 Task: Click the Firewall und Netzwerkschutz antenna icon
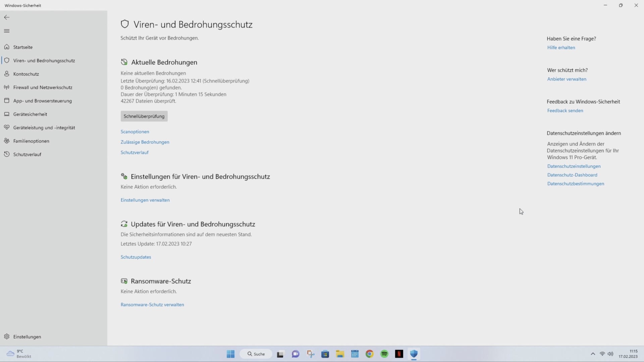point(7,87)
